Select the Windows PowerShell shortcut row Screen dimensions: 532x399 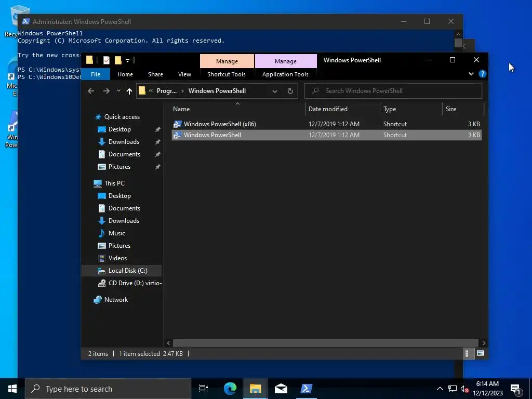[x=327, y=135]
